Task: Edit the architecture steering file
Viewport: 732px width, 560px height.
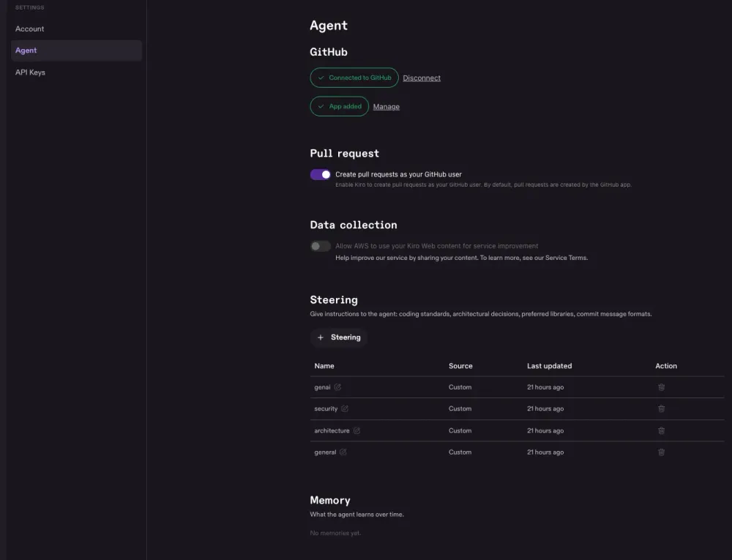Action: pos(356,430)
